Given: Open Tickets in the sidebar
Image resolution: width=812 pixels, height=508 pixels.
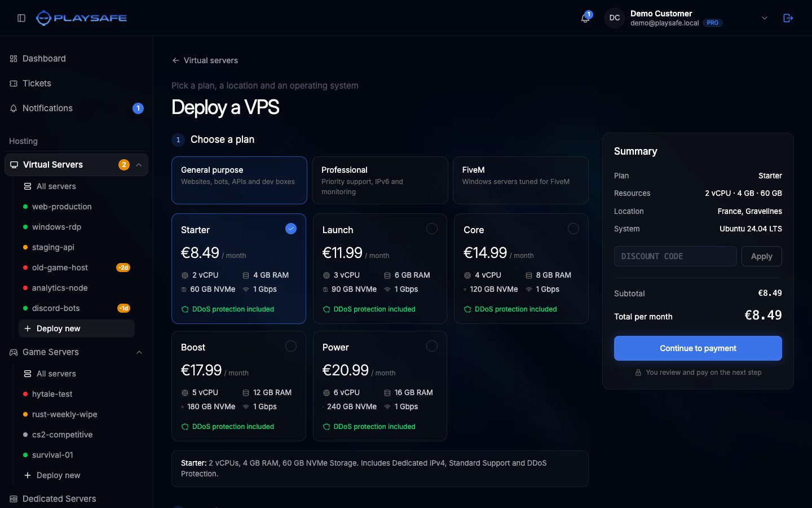Looking at the screenshot, I should click(x=76, y=84).
